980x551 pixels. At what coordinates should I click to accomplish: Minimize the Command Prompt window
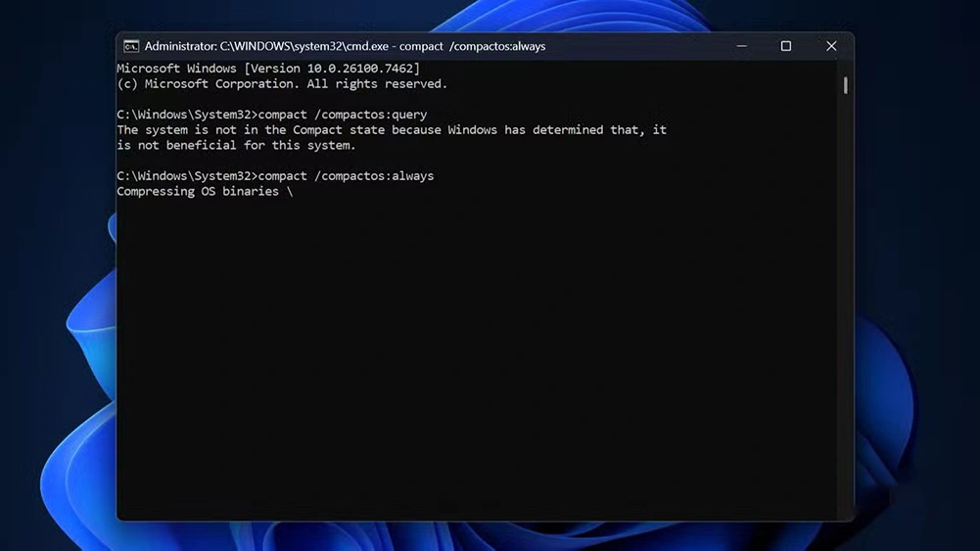[x=741, y=46]
